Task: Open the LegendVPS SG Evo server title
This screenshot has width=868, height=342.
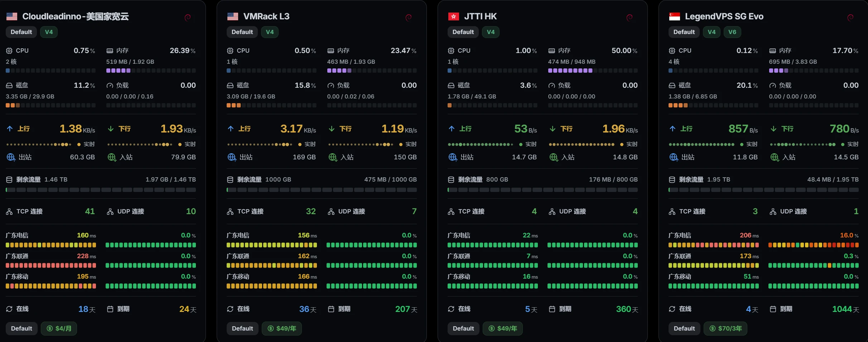Action: pyautogui.click(x=724, y=16)
